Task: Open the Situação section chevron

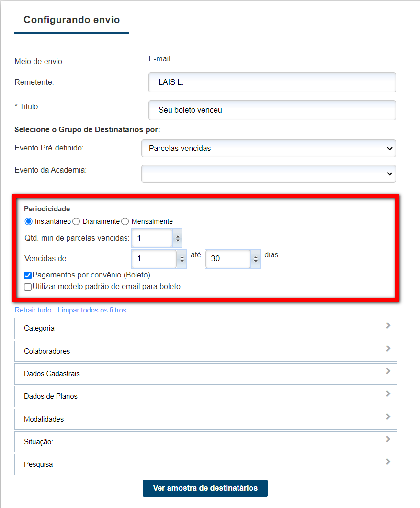Action: [x=388, y=439]
